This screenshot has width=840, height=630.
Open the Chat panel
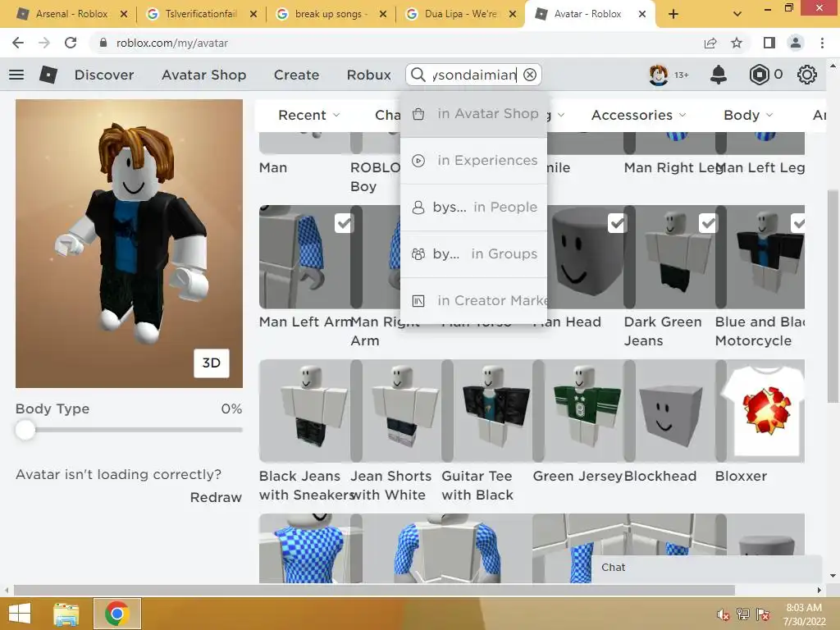click(706, 568)
